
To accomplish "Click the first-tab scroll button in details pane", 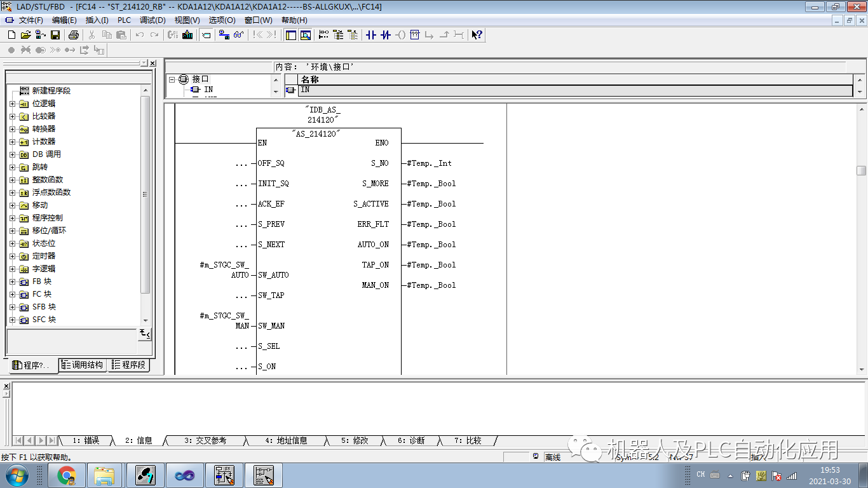I will (x=18, y=440).
